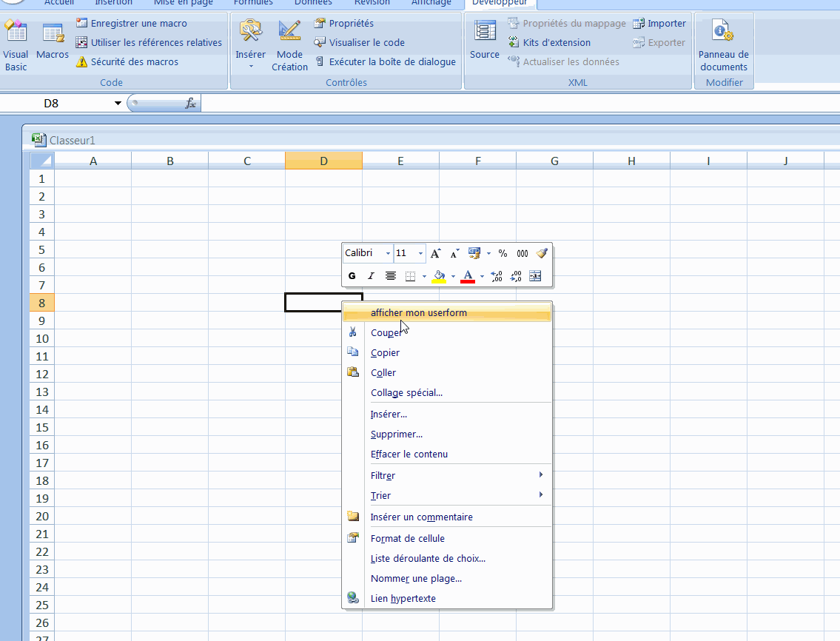
Task: Choose Supprimer... from context menu
Action: pyautogui.click(x=447, y=434)
